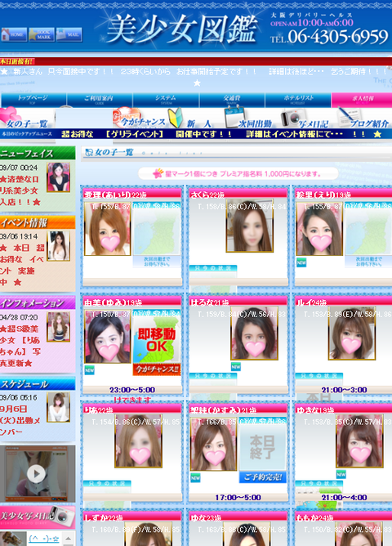
Task: Click the BOOKMARK star icon button
Action: 42,34
